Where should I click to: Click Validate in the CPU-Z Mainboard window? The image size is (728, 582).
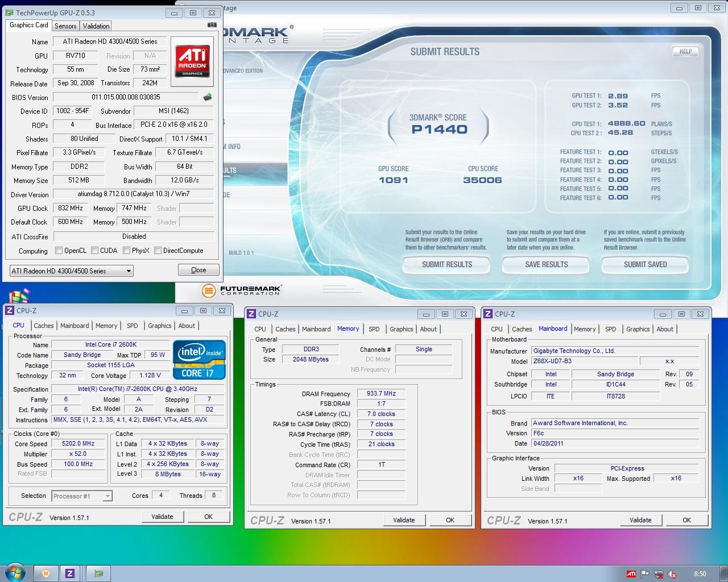[x=641, y=520]
